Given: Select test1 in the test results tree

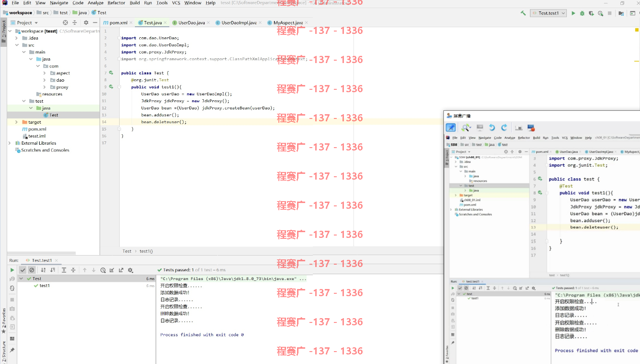Looking at the screenshot, I should tap(44, 286).
